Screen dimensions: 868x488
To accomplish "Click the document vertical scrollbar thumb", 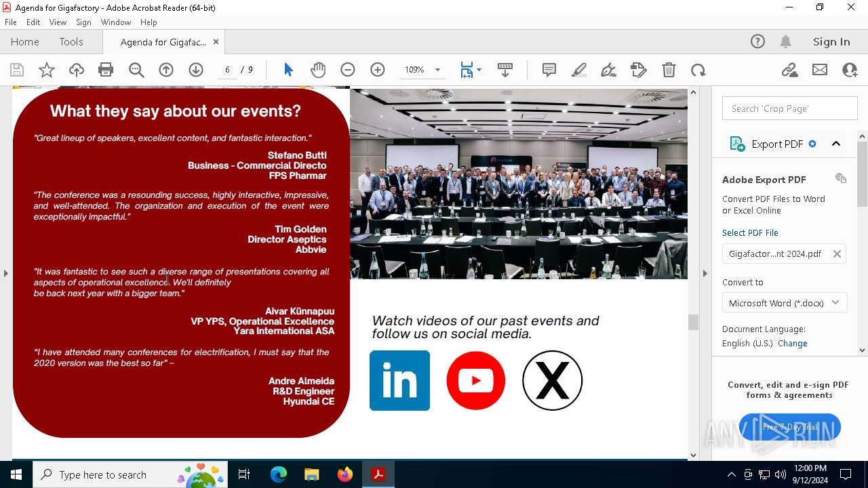I will click(693, 323).
